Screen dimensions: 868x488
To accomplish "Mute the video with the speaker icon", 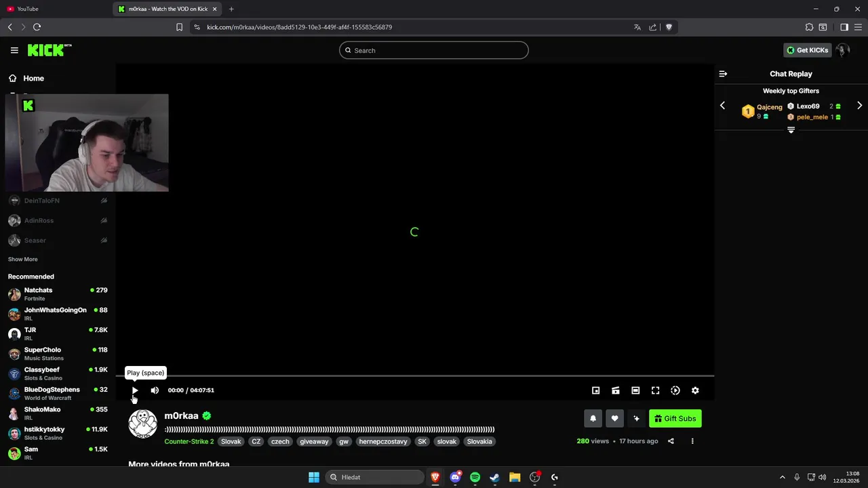I will click(155, 390).
